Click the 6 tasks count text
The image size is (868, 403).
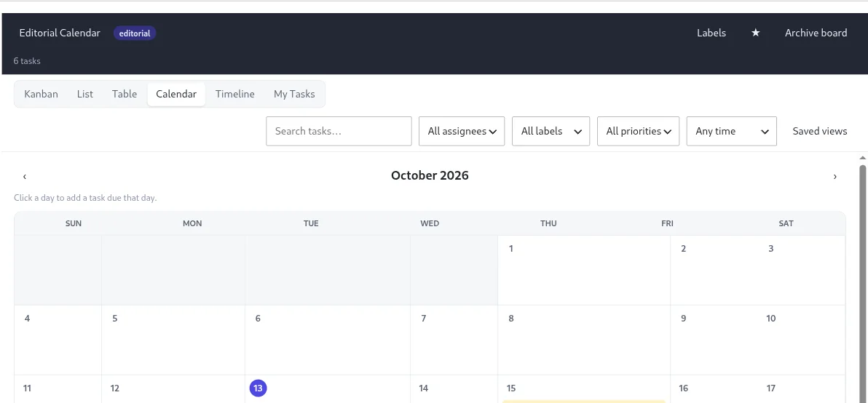pyautogui.click(x=27, y=61)
